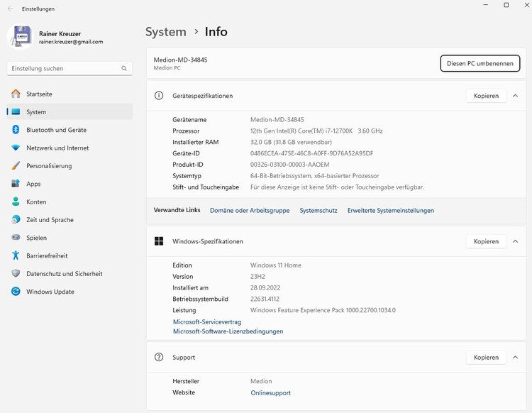Collapse the Windows-Spezifikationen section chevron

tap(515, 241)
